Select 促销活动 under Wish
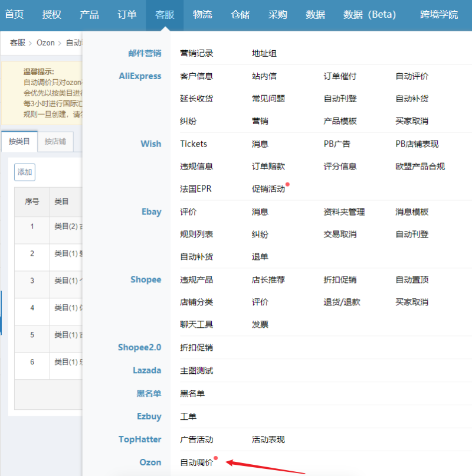 268,190
